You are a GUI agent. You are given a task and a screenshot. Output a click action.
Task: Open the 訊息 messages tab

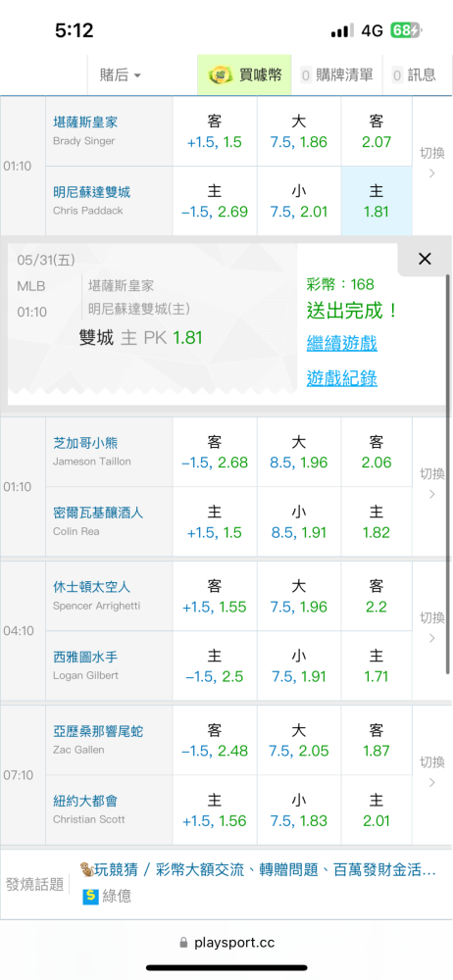coord(414,75)
